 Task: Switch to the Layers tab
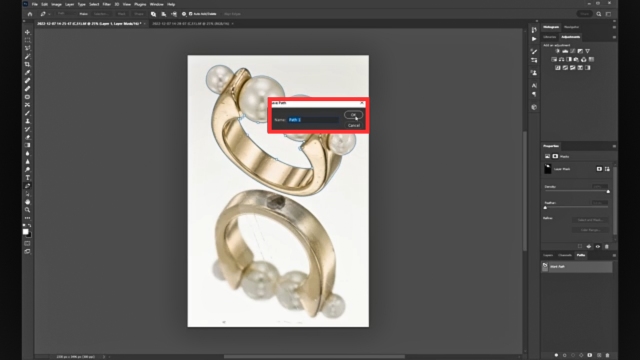548,256
